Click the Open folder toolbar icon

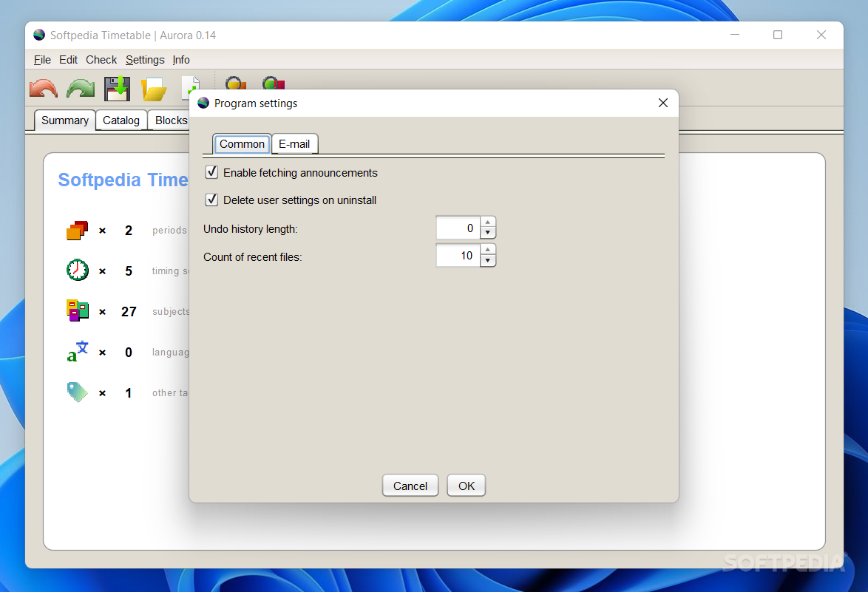pyautogui.click(x=154, y=89)
